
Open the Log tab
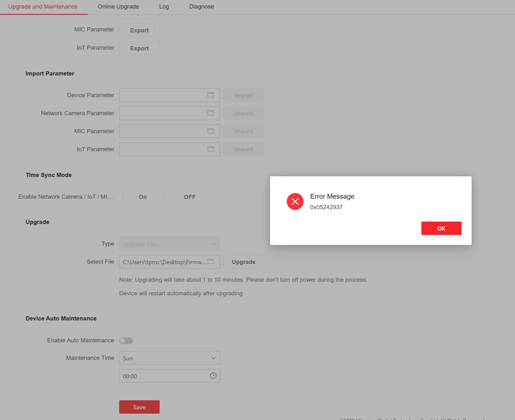[x=164, y=7]
